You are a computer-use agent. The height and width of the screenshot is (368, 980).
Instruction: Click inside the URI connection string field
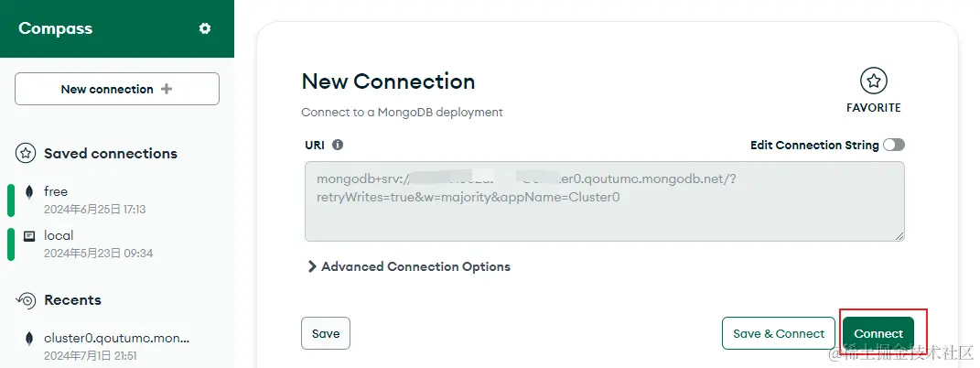(x=604, y=201)
